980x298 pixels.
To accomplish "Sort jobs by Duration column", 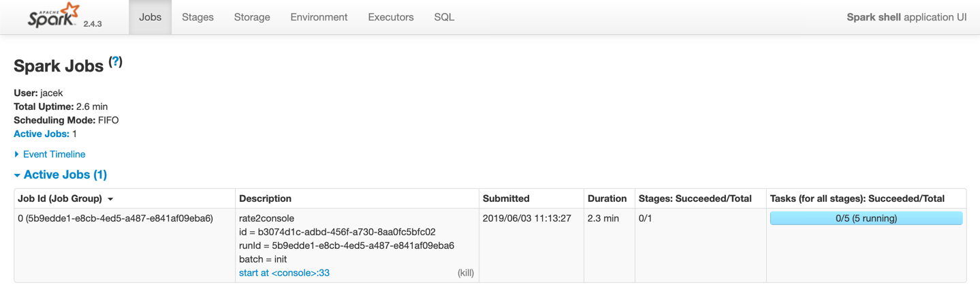I will click(607, 198).
